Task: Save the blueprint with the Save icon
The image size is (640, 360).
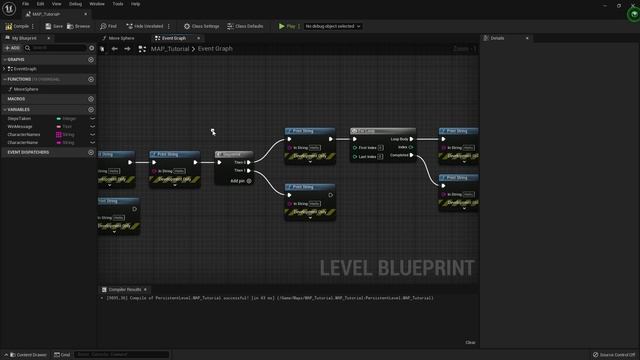Action: click(x=54, y=26)
